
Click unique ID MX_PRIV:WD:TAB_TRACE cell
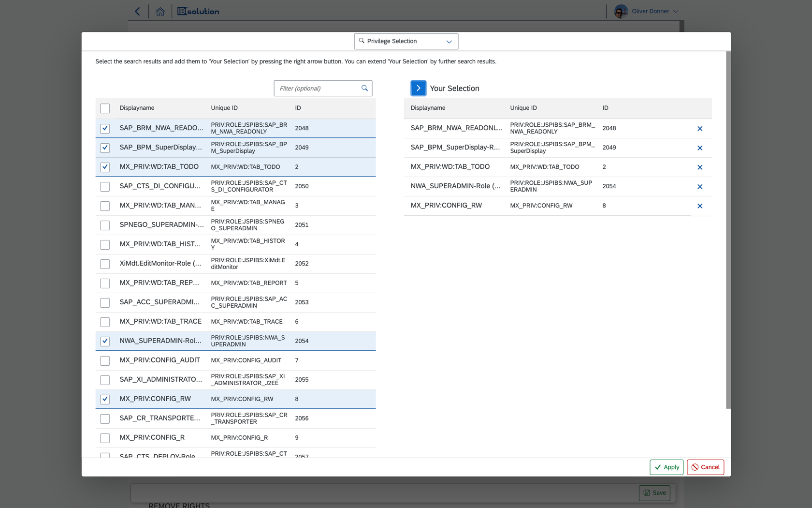point(246,322)
